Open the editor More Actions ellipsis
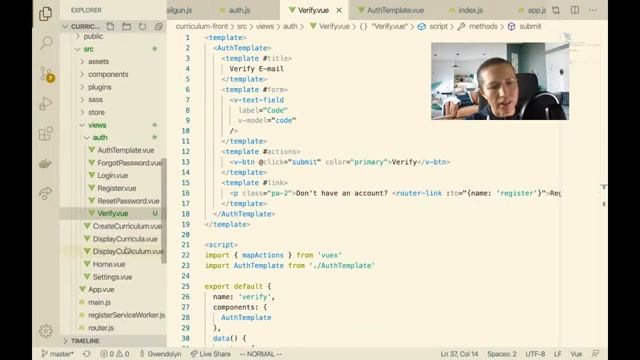Image resolution: width=640 pixels, height=360 pixels. [x=593, y=10]
